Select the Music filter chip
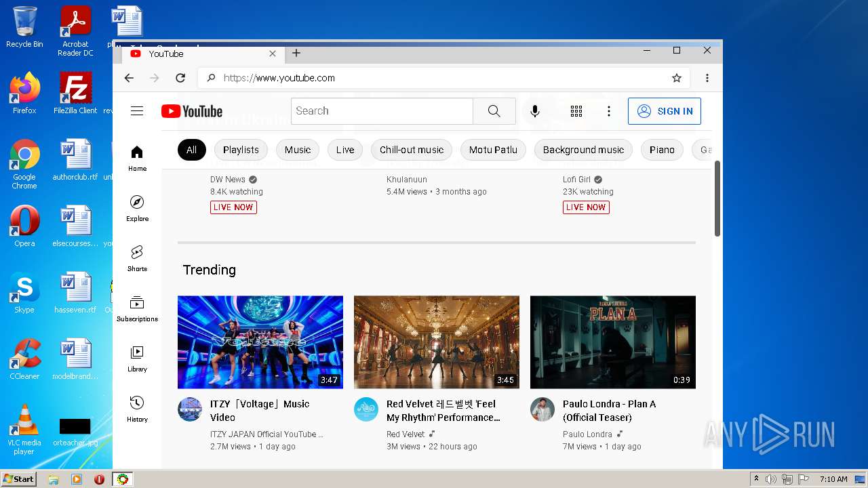Viewport: 868px width, 488px height. pyautogui.click(x=298, y=150)
